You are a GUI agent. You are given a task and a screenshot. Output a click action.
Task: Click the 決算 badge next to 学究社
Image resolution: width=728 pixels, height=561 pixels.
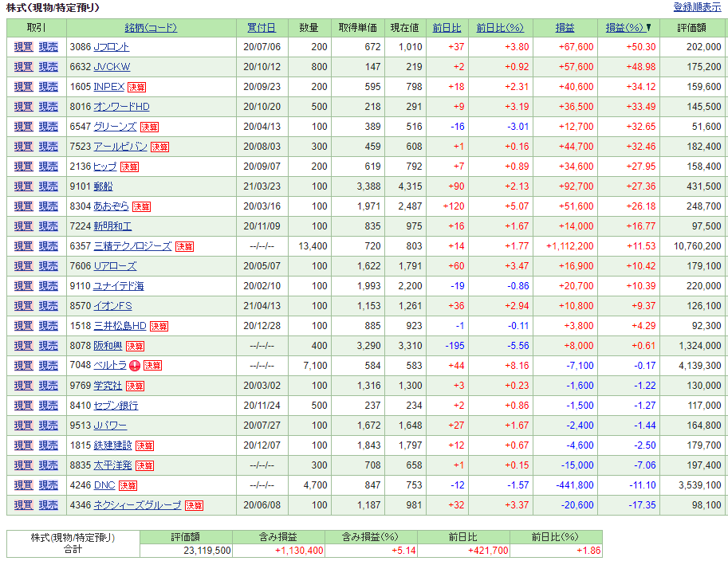[x=135, y=386]
